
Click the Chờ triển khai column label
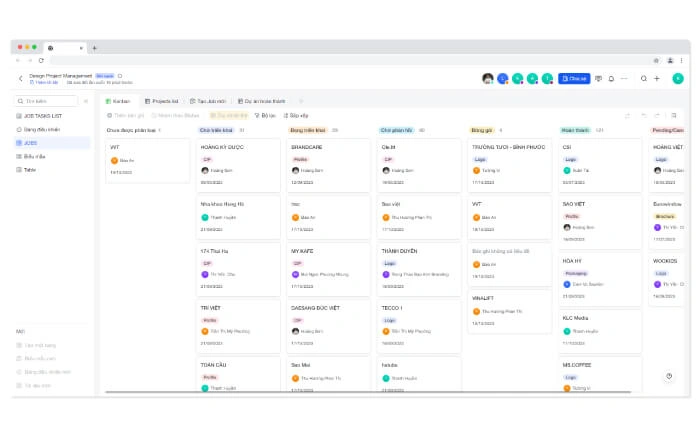[216, 130]
